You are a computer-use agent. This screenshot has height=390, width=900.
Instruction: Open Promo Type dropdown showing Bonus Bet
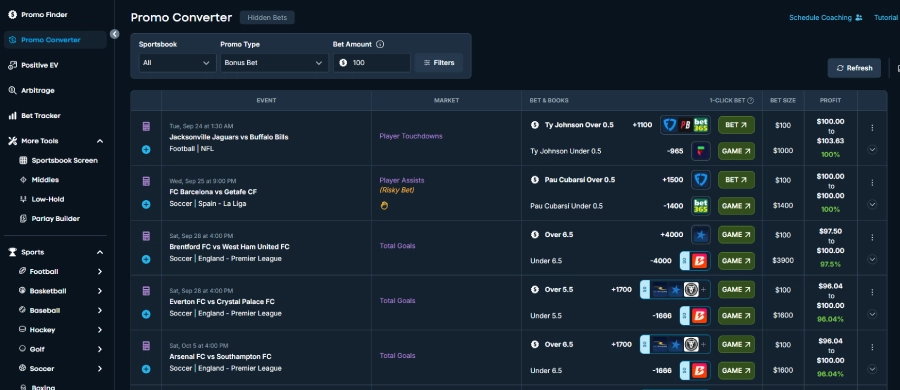274,63
